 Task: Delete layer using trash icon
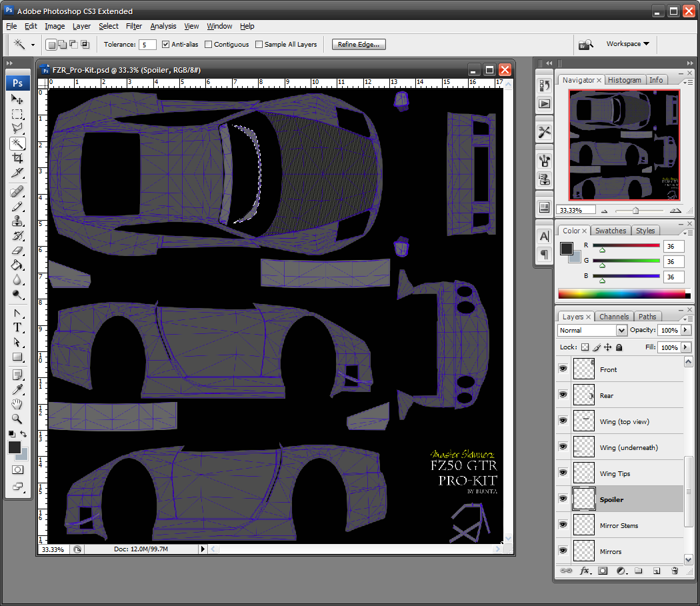coord(675,571)
